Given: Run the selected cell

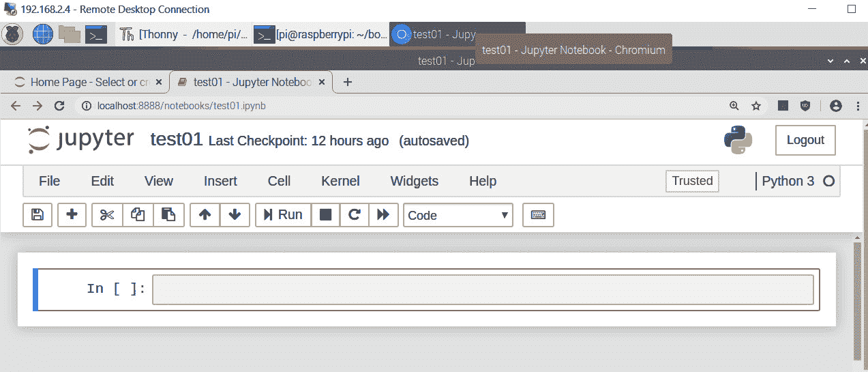Looking at the screenshot, I should tap(283, 215).
